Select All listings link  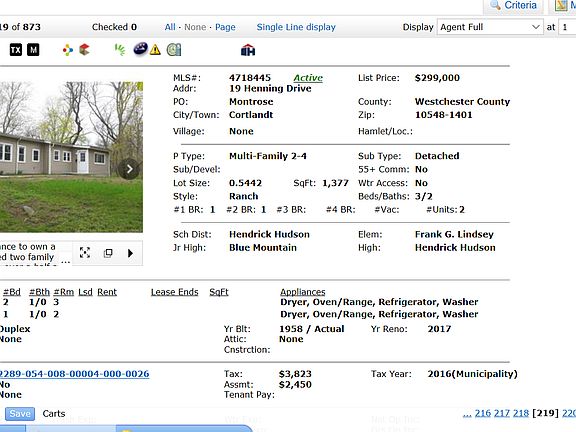click(x=170, y=27)
